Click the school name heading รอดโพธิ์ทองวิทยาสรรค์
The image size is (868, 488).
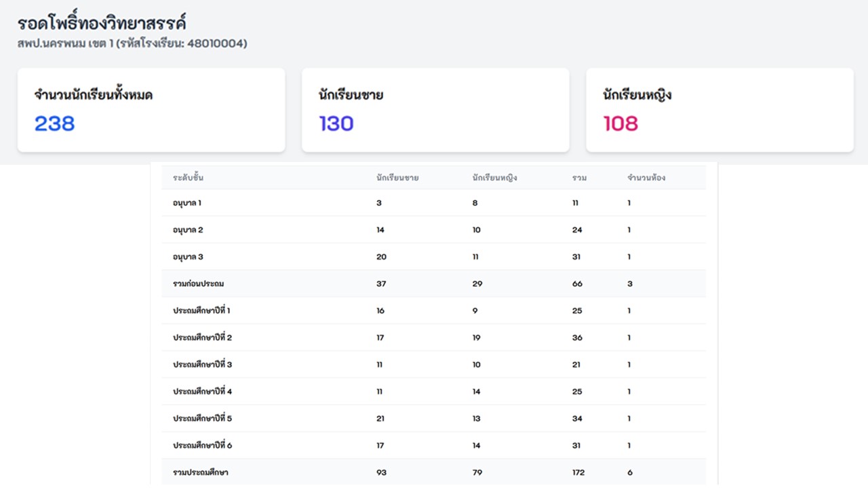click(102, 23)
